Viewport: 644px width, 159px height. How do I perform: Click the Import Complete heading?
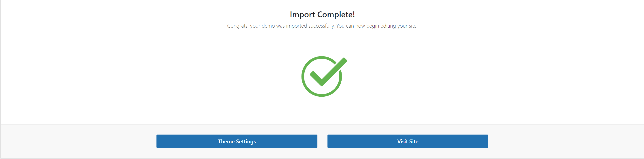tap(322, 14)
